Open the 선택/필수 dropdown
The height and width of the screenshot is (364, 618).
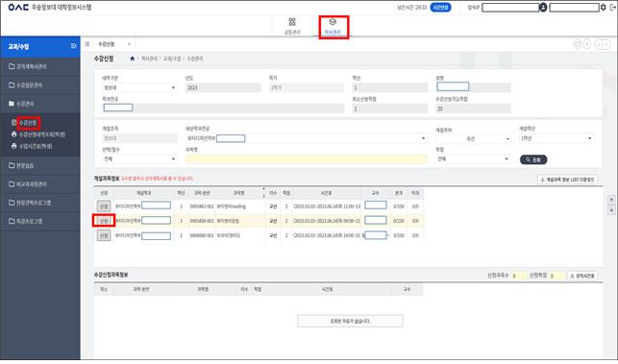click(139, 158)
